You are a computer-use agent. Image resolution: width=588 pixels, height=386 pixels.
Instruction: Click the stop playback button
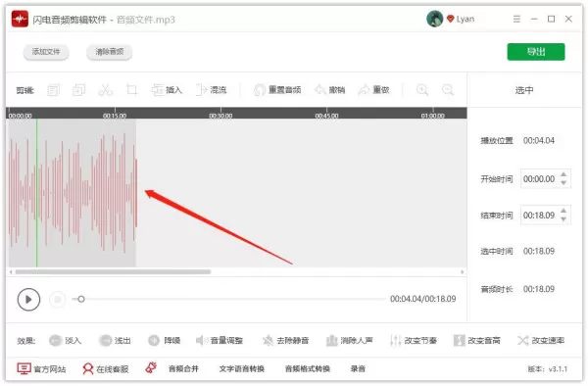[57, 299]
